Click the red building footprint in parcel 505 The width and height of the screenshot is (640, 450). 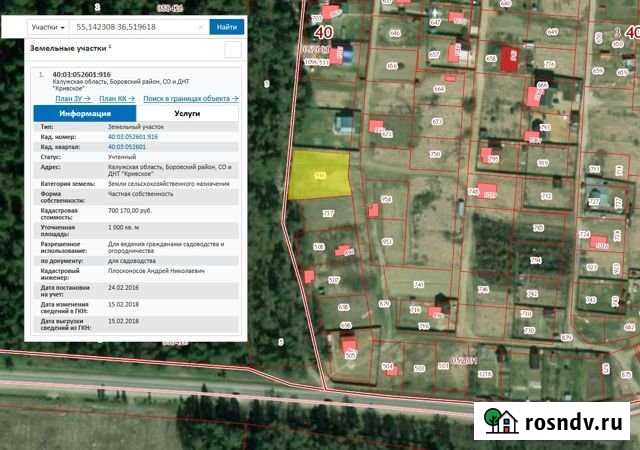[x=349, y=345]
